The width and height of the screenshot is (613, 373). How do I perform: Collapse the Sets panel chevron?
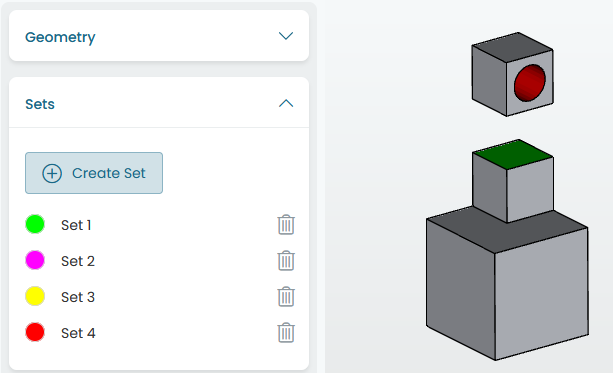pos(286,103)
